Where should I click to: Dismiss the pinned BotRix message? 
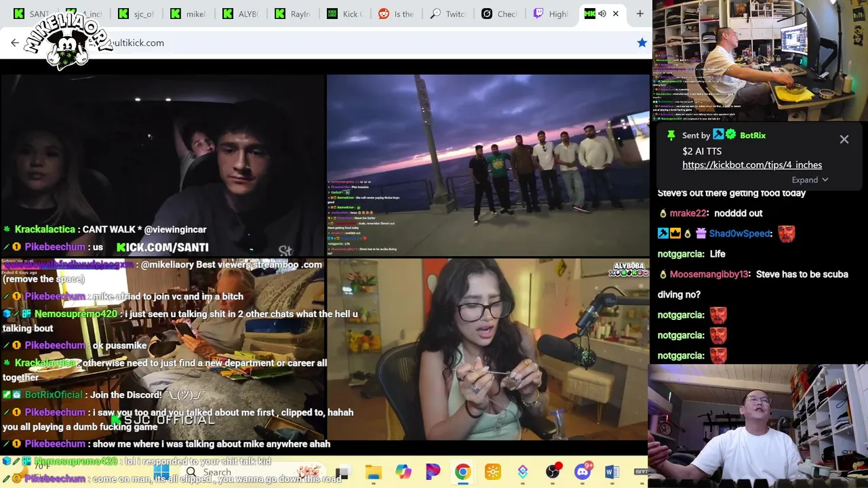(x=844, y=139)
